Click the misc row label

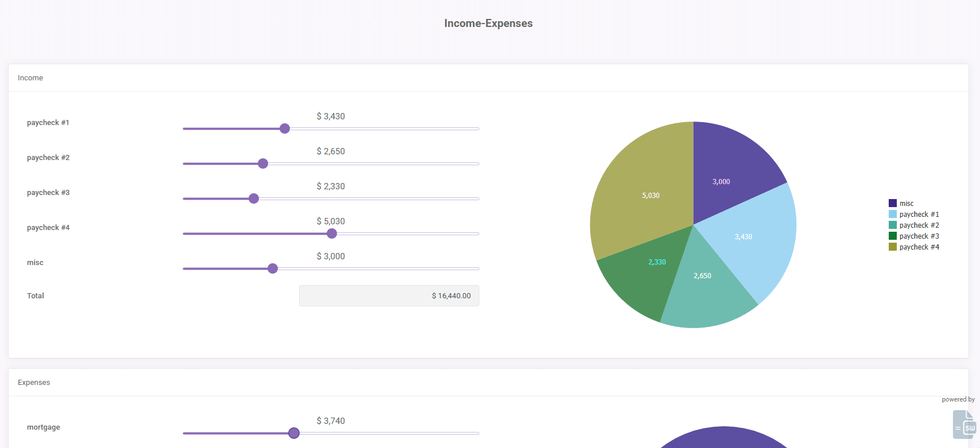click(x=35, y=263)
